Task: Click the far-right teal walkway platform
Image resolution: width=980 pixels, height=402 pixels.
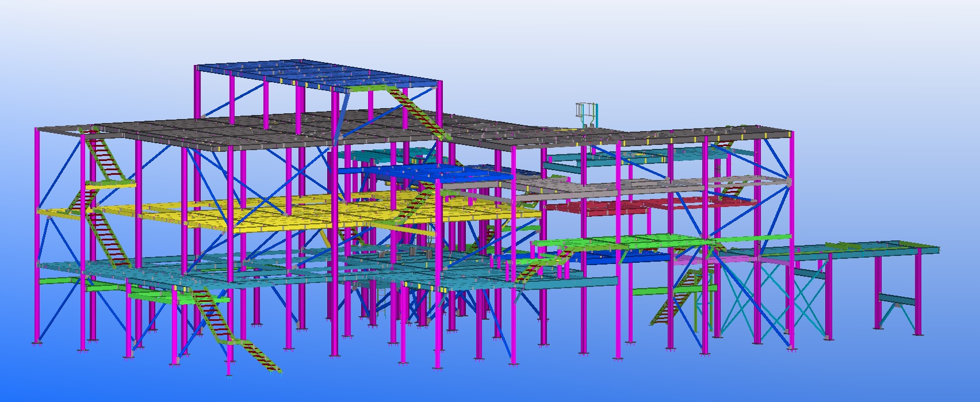Action: pyautogui.click(x=863, y=249)
